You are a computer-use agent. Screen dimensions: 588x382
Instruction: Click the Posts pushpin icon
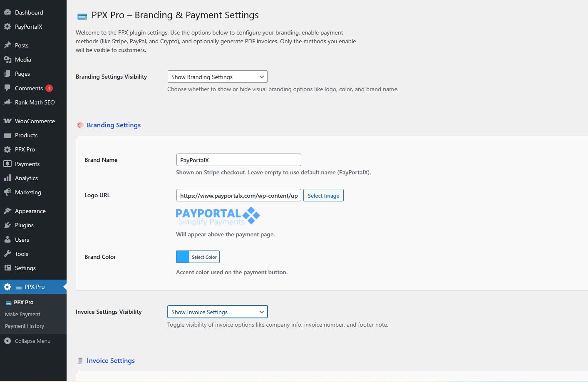[x=7, y=45]
